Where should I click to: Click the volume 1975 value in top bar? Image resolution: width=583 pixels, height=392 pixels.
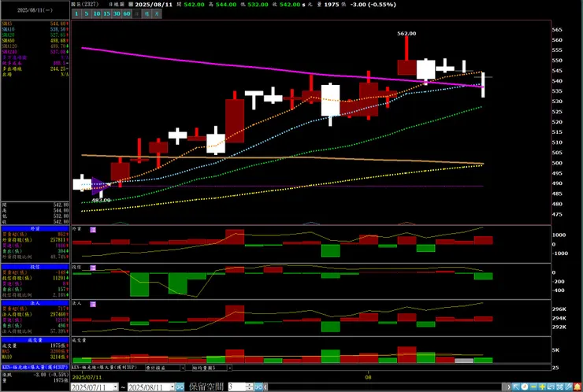pyautogui.click(x=332, y=5)
